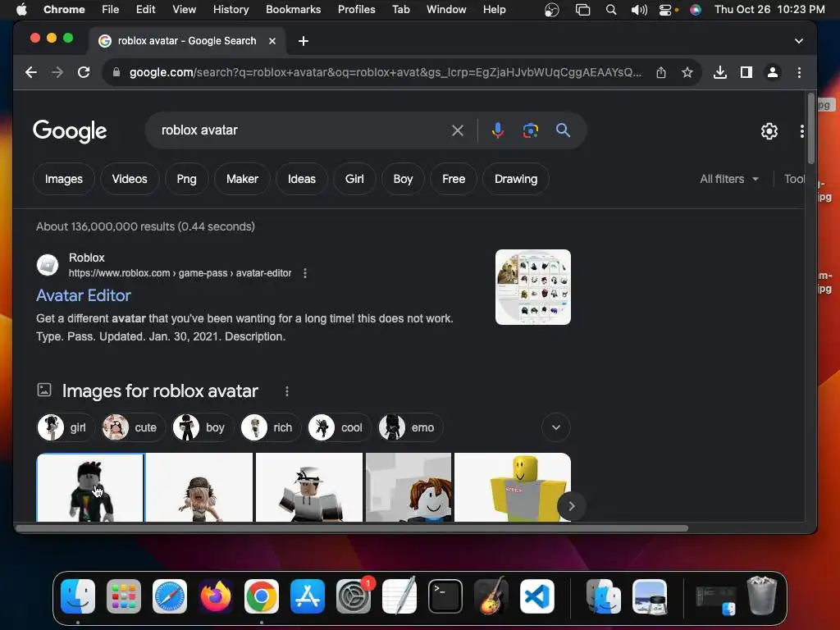Go back to the previous page

point(31,72)
